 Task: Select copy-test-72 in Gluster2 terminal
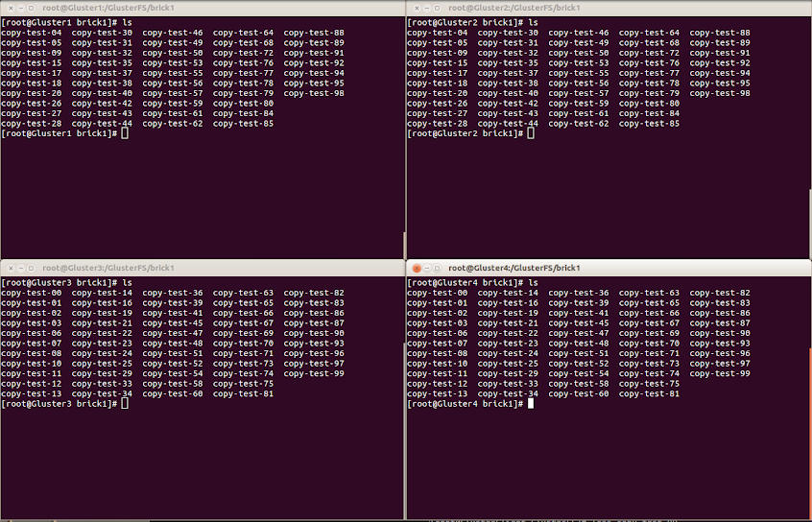click(x=650, y=54)
